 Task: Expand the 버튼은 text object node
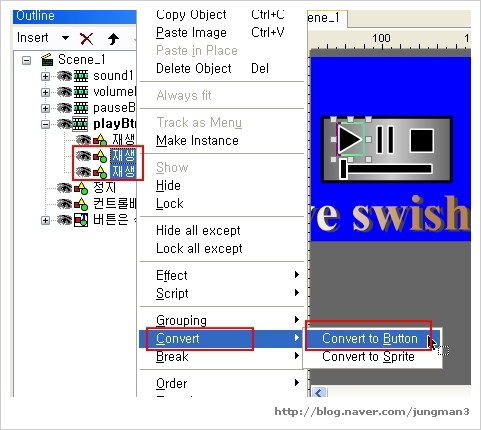(x=45, y=220)
